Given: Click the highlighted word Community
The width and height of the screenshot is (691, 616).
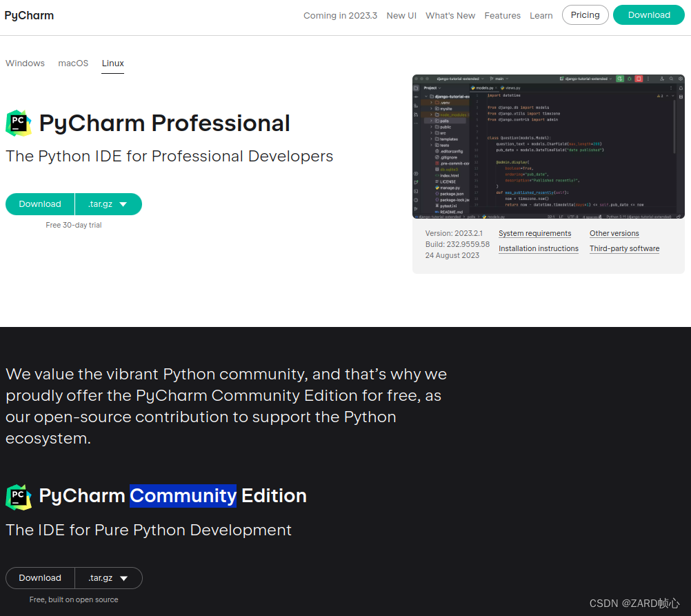Looking at the screenshot, I should click(x=183, y=495).
